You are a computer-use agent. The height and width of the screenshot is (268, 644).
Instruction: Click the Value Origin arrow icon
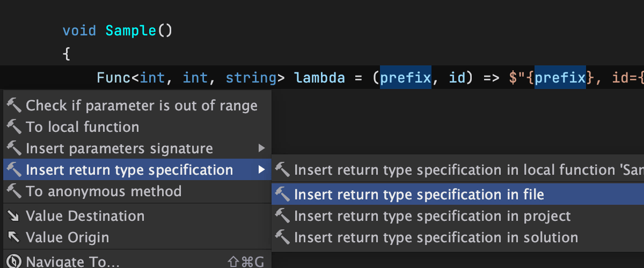tap(14, 237)
